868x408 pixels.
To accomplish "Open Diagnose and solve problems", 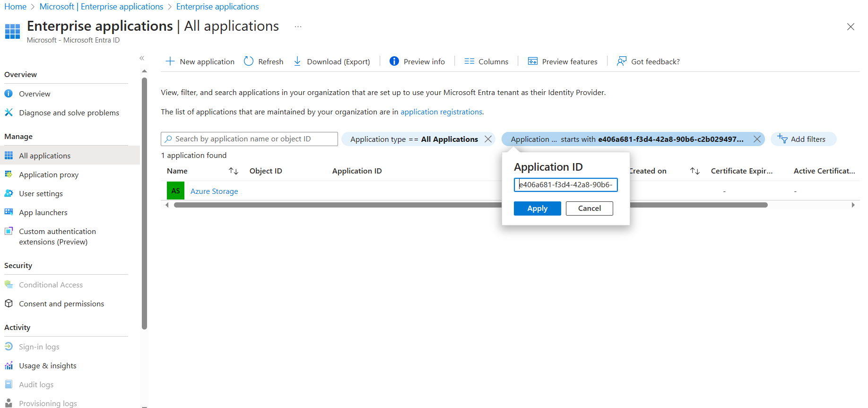I will [x=69, y=113].
